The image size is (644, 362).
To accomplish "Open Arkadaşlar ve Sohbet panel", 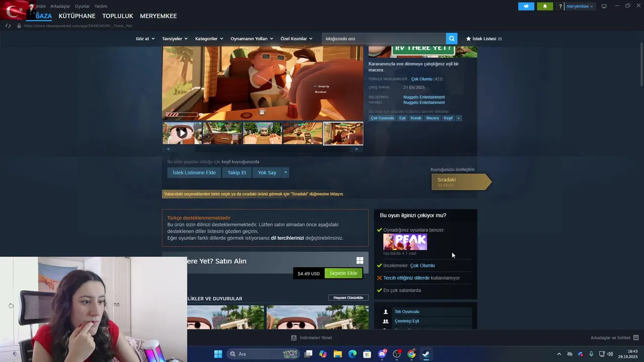I will 614,338.
